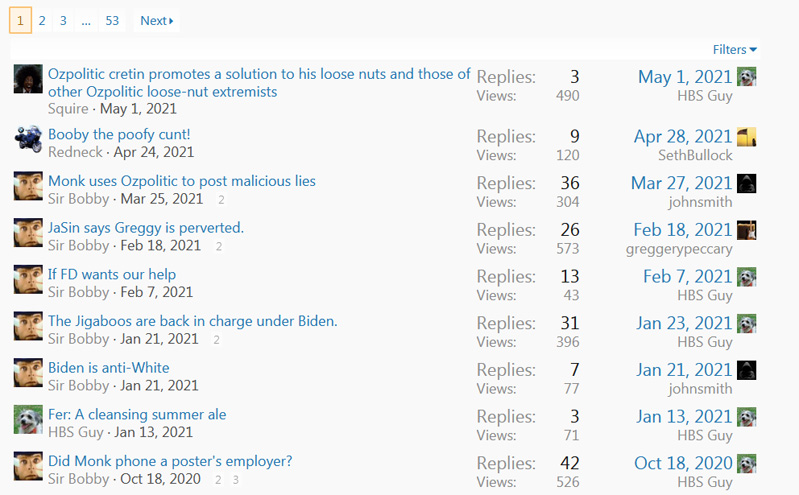Open 'Did Monk phone a poster's employer?' thread

click(x=170, y=461)
